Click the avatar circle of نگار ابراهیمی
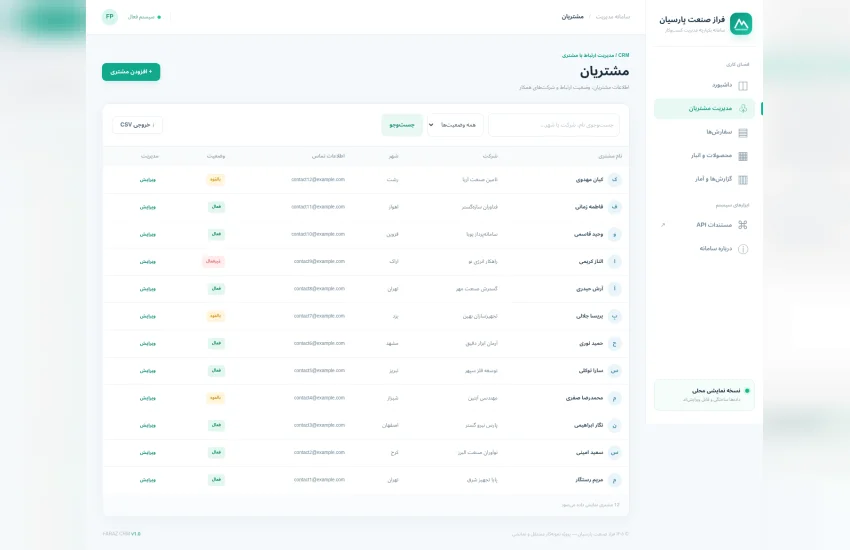 (614, 425)
